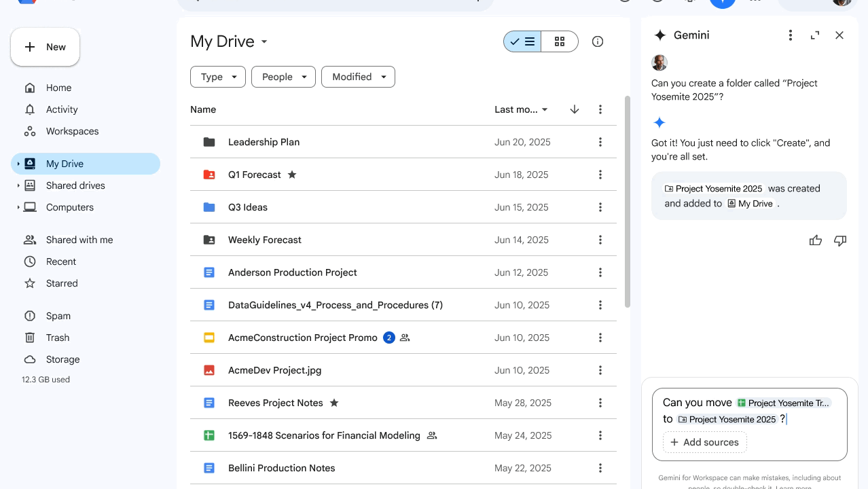Open more actions for Leadership Plan
The width and height of the screenshot is (868, 489).
point(600,142)
